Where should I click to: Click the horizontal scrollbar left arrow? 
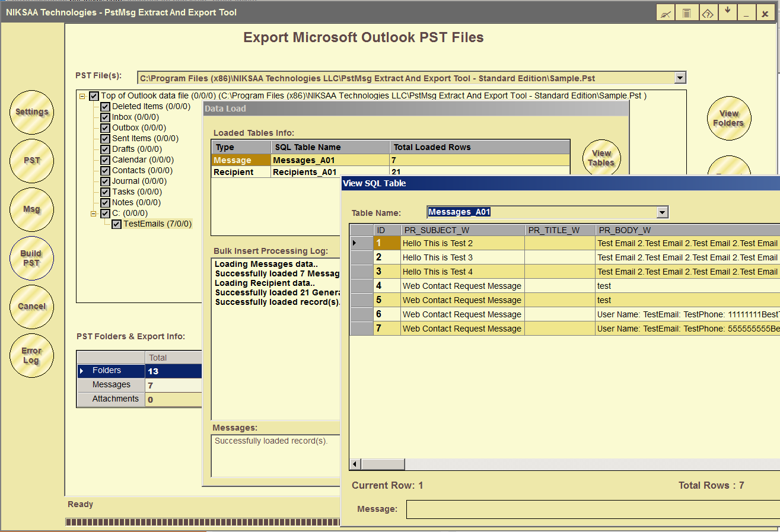tap(355, 464)
